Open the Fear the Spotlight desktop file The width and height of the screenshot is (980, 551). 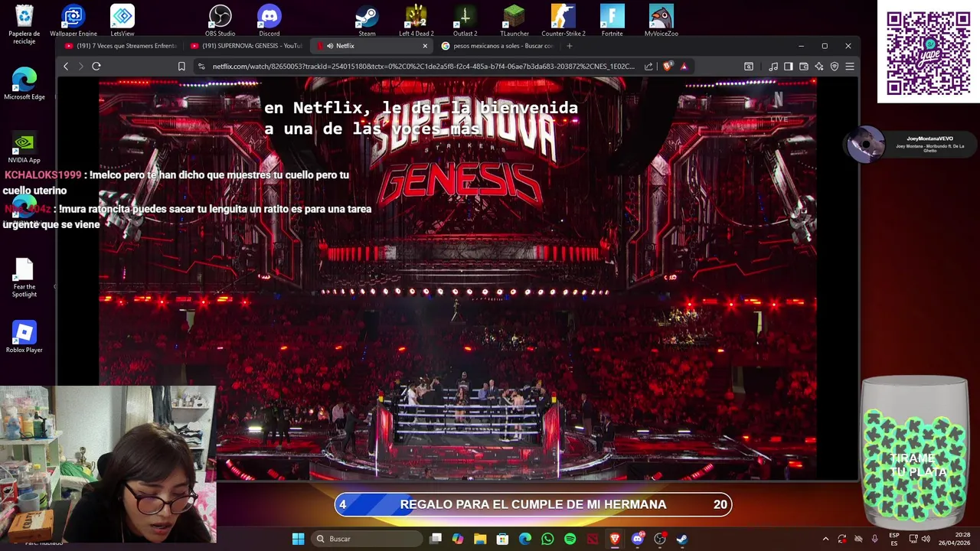pos(24,278)
